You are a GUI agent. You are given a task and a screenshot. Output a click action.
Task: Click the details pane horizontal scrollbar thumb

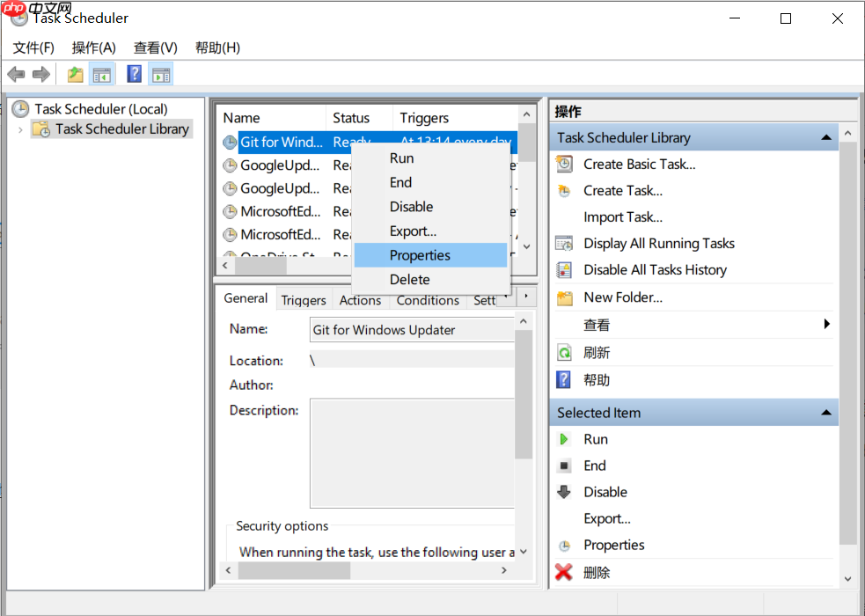click(295, 570)
